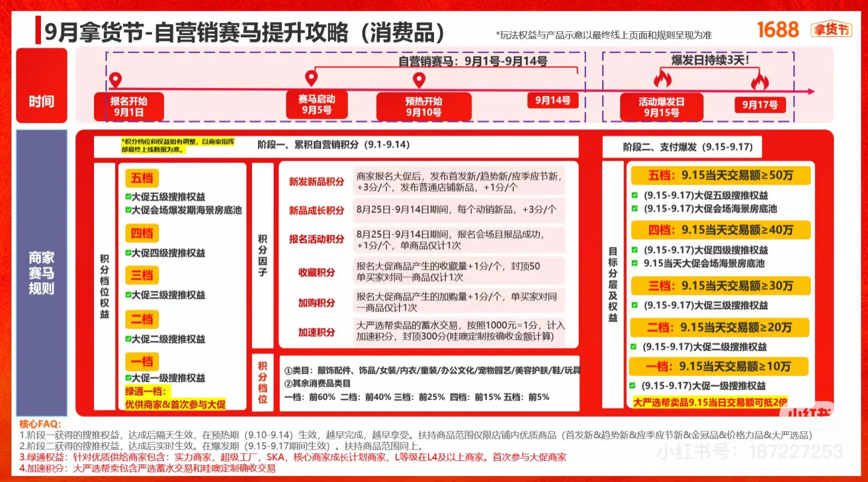Click the yellow 积分档位和权益如有调整 note
Viewport: 868px width, 482px height.
(x=177, y=145)
